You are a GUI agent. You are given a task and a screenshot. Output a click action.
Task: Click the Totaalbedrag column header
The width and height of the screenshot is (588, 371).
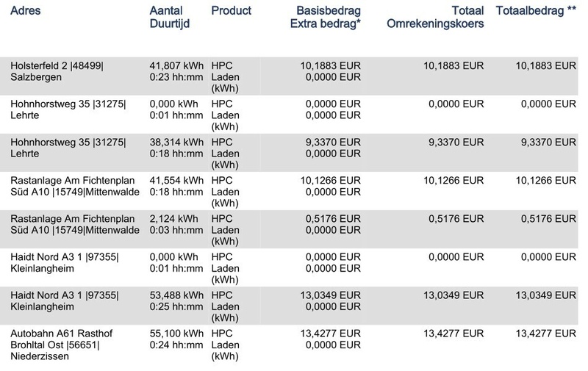tap(536, 11)
